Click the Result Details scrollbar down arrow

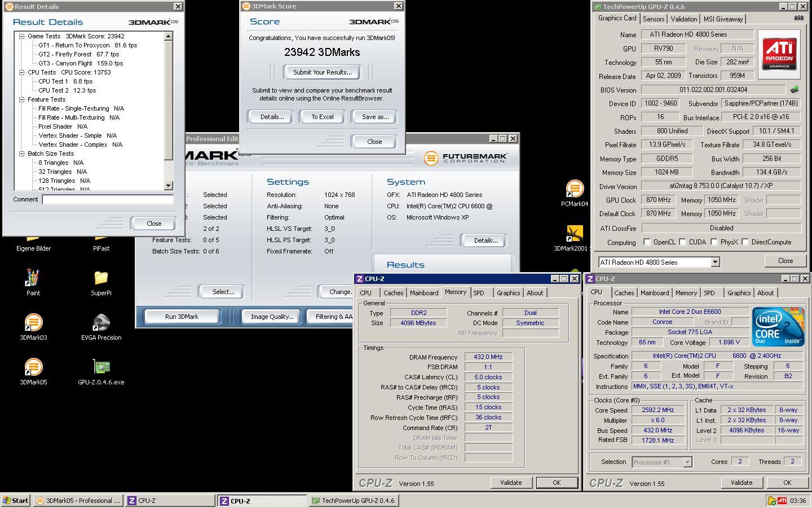coord(168,186)
